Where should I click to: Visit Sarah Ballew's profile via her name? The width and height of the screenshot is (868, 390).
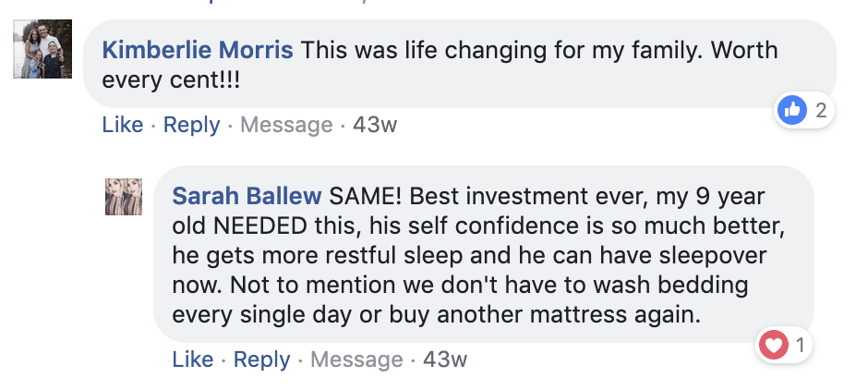[247, 195]
